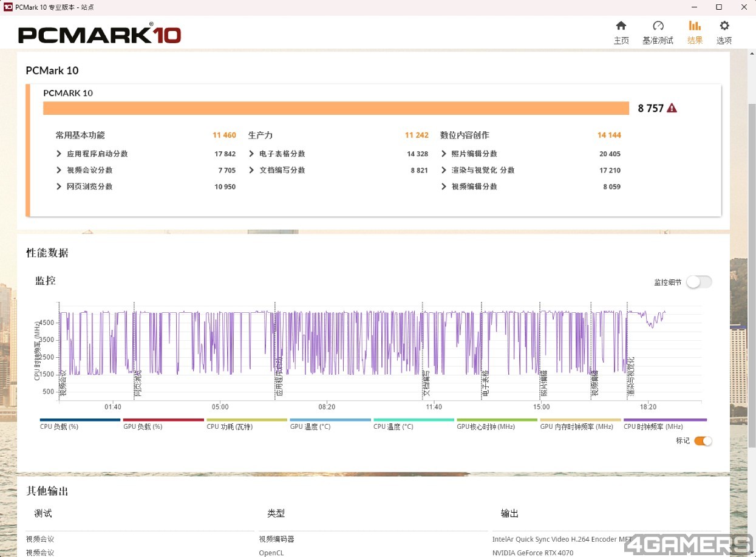Image resolution: width=756 pixels, height=557 pixels.
Task: Click the web browsing score 10 950
Action: (x=225, y=186)
